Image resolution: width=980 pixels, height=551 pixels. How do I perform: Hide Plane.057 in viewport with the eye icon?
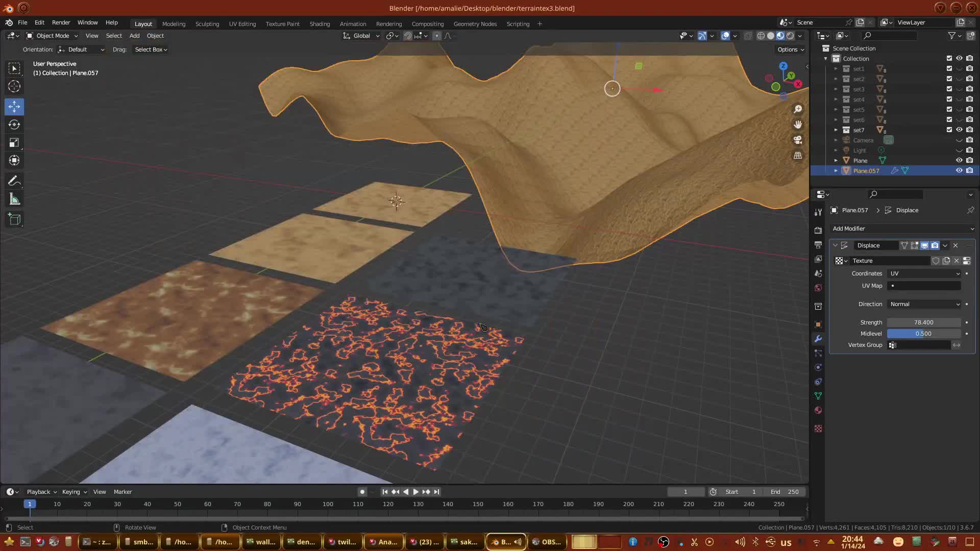pos(959,170)
